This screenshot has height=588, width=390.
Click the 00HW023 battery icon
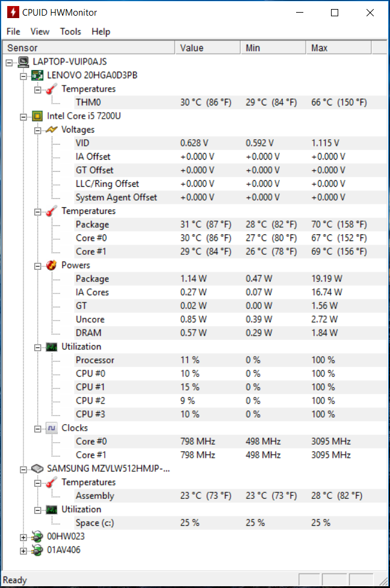[37, 537]
